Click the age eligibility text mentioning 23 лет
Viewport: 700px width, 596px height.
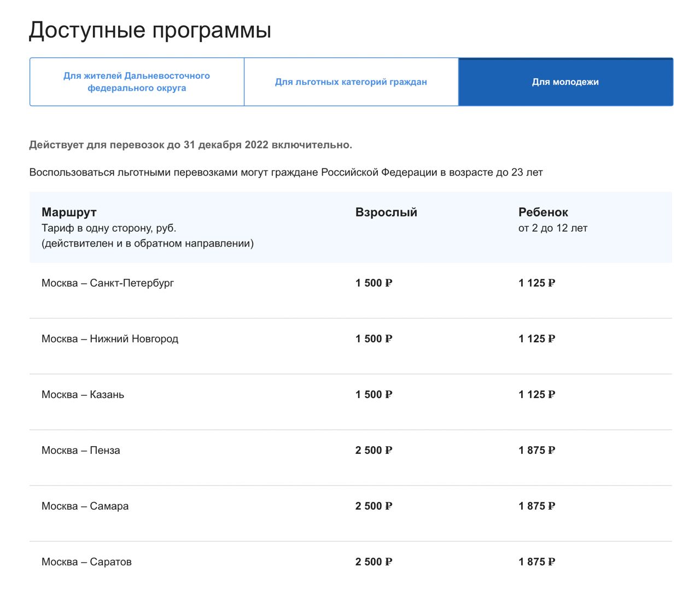click(x=285, y=172)
